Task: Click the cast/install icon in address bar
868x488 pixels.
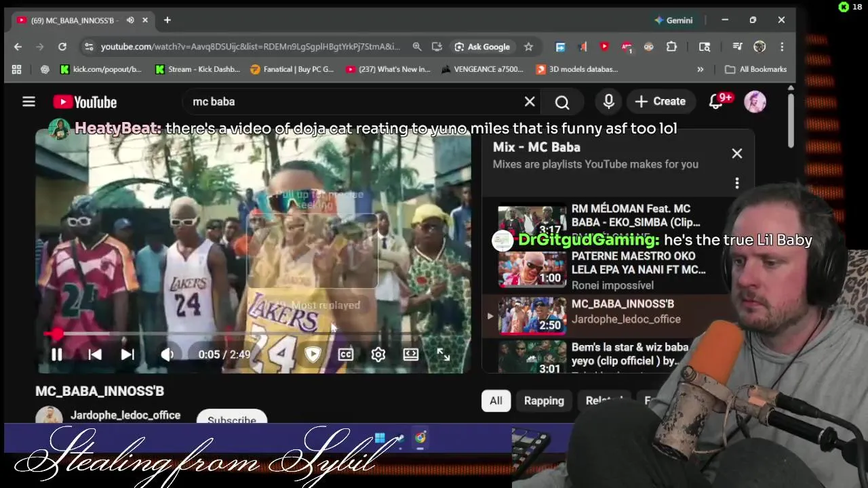Action: [437, 47]
